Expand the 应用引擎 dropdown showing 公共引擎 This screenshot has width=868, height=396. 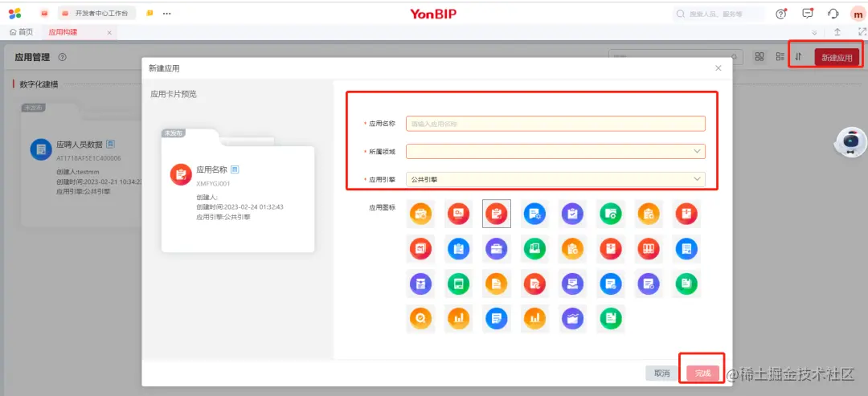point(556,179)
